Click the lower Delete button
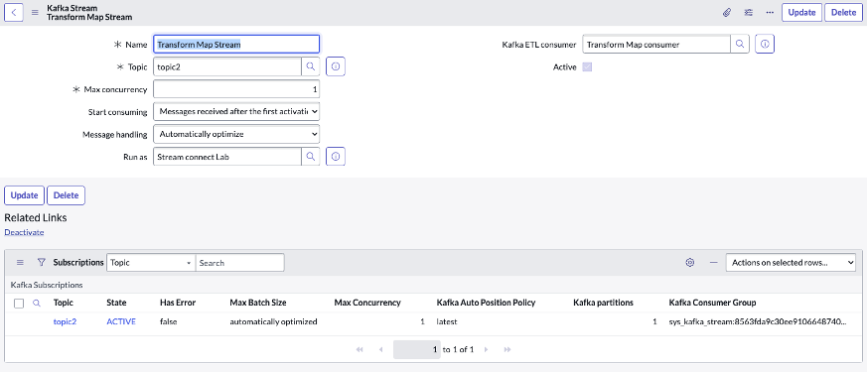 (66, 195)
